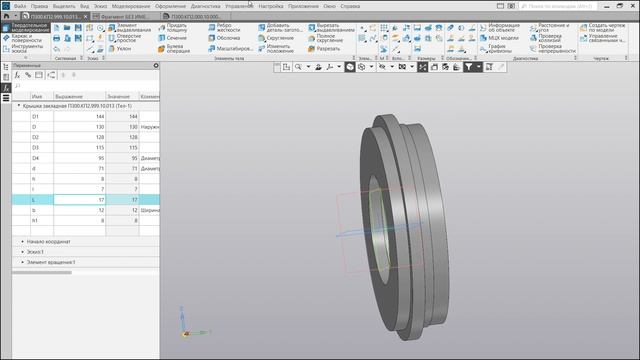The height and width of the screenshot is (360, 640).
Task: Click the Print icon
Action: pos(57,38)
